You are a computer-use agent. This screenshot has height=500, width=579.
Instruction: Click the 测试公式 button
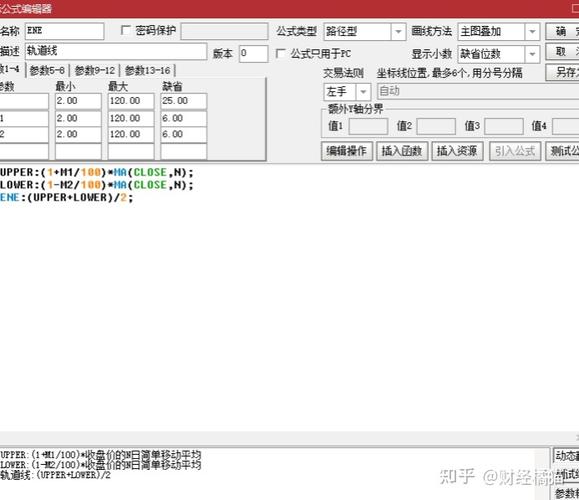[562, 151]
